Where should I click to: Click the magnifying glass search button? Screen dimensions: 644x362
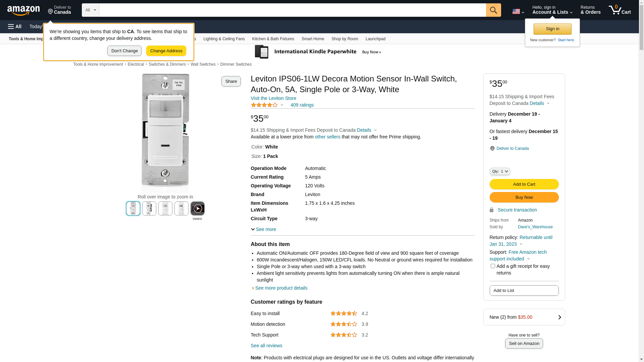click(493, 10)
